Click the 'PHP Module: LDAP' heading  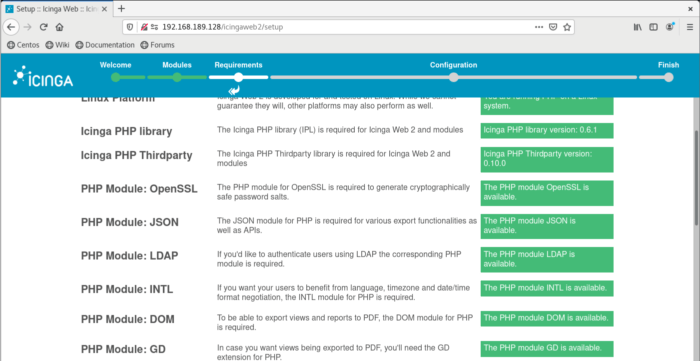pos(129,256)
